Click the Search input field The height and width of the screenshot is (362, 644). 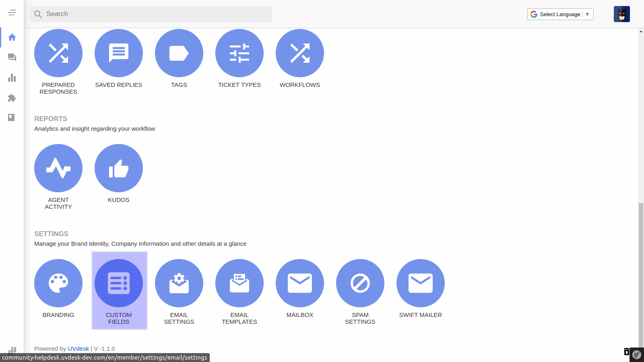click(x=151, y=14)
